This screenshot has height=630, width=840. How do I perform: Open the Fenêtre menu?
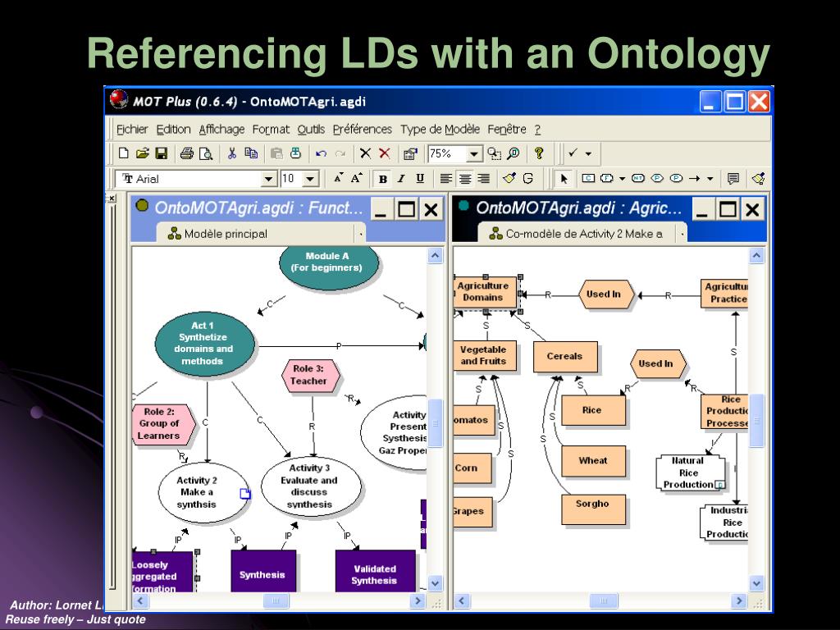tap(507, 130)
